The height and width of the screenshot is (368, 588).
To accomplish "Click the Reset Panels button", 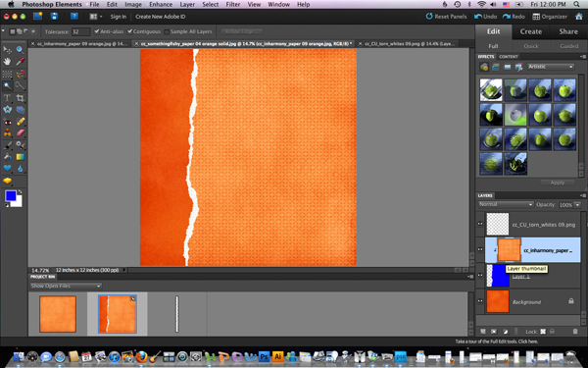I will coord(446,16).
